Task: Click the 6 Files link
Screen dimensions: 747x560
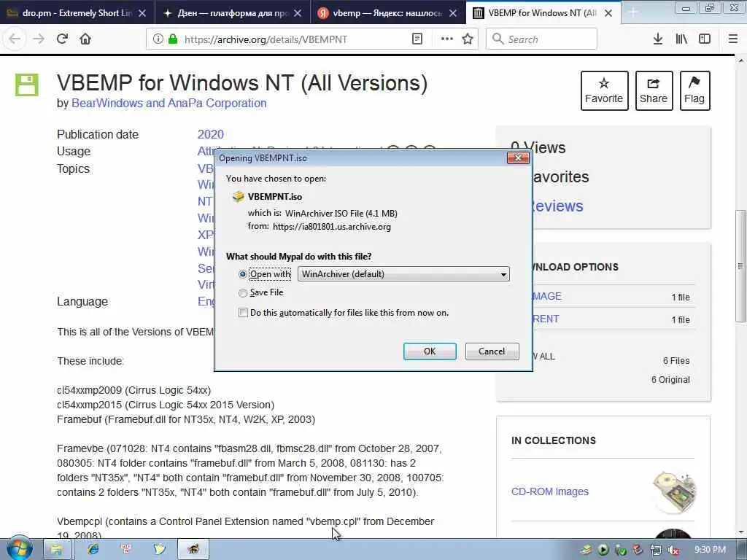Action: click(x=676, y=361)
